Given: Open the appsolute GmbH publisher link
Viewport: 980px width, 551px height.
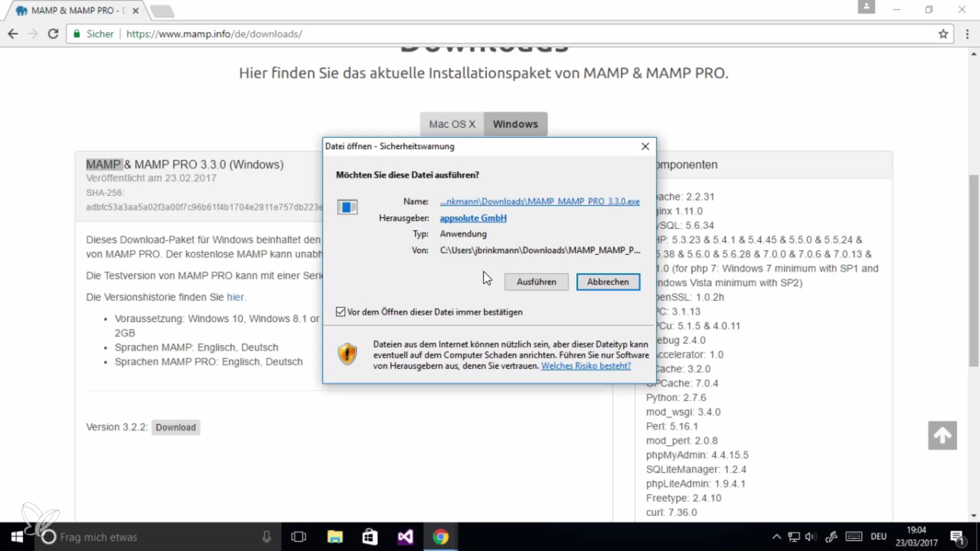Looking at the screenshot, I should tap(473, 218).
